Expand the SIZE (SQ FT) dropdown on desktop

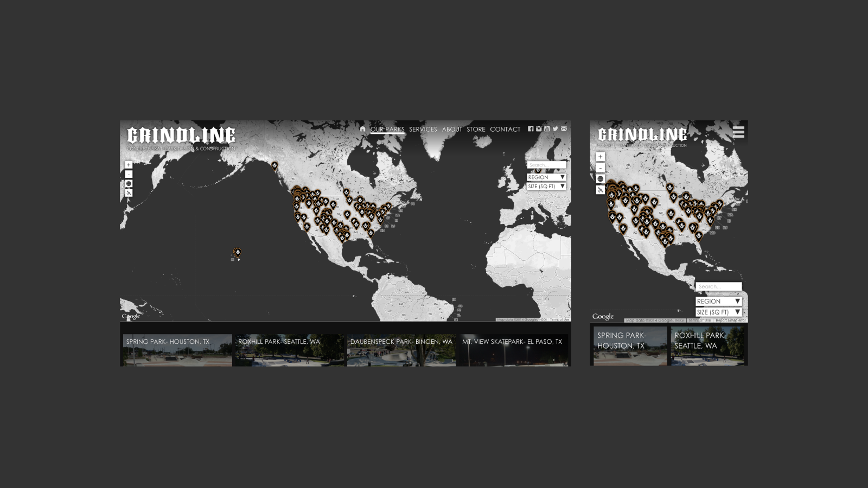(546, 187)
